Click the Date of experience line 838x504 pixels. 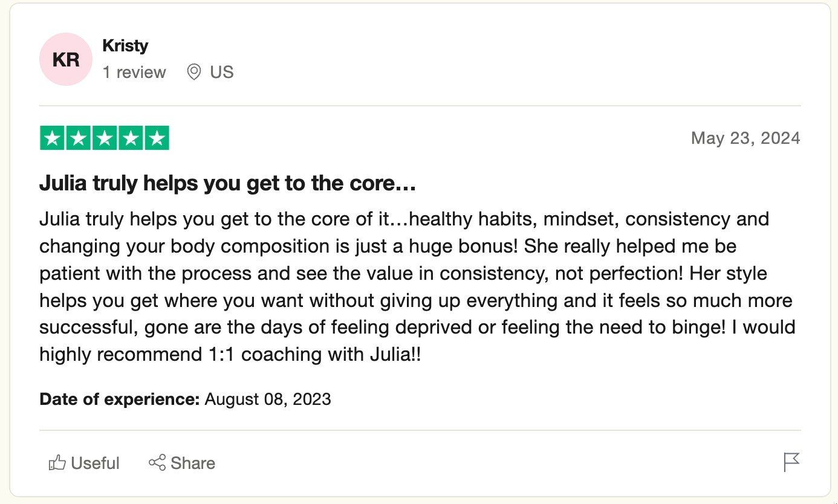point(185,399)
